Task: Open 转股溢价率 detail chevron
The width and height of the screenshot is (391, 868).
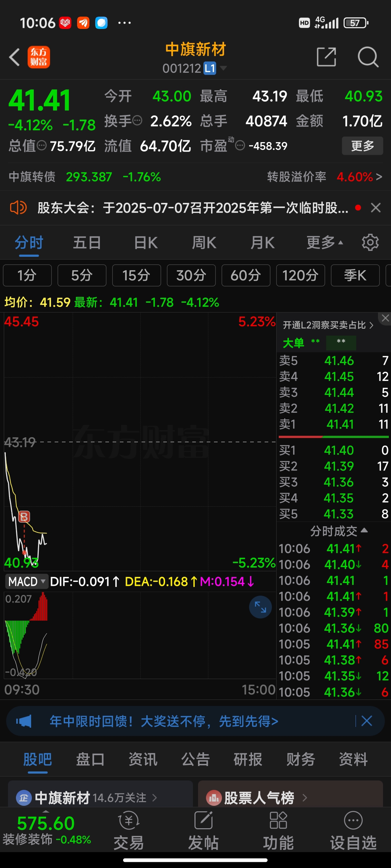Action: tap(379, 177)
